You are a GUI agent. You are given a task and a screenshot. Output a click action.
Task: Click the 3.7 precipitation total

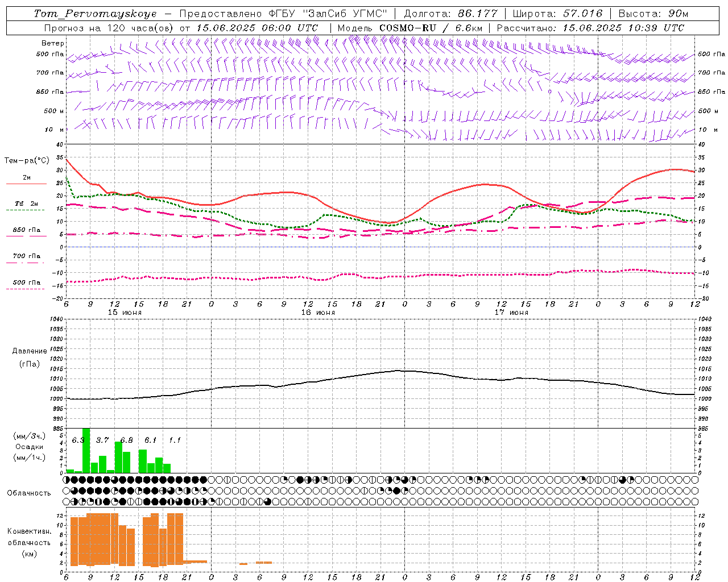(x=102, y=440)
